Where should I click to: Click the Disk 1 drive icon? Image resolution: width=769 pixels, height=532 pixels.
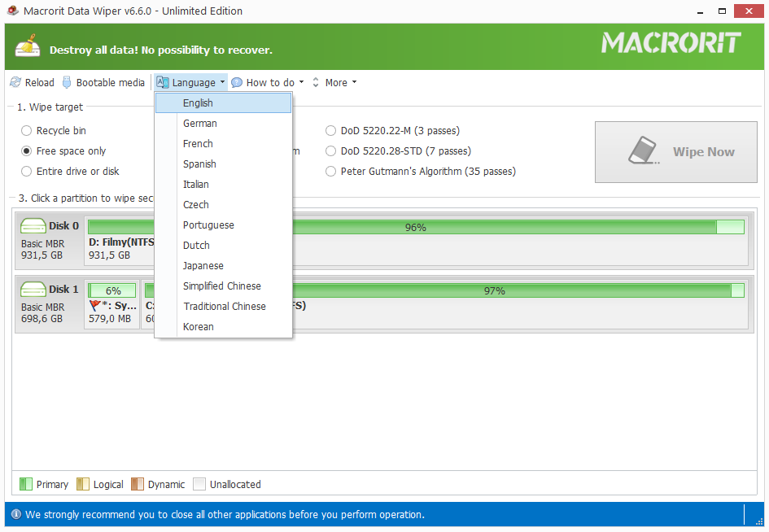click(33, 290)
